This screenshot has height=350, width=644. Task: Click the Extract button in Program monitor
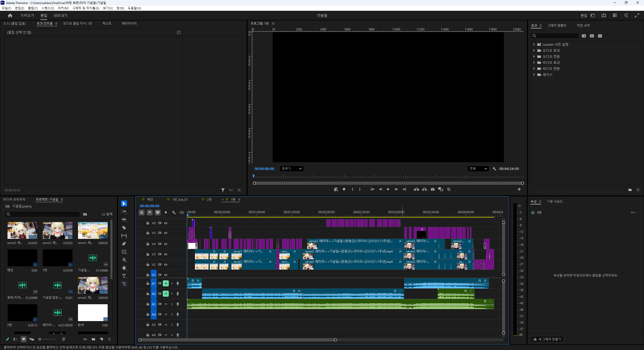(x=424, y=189)
